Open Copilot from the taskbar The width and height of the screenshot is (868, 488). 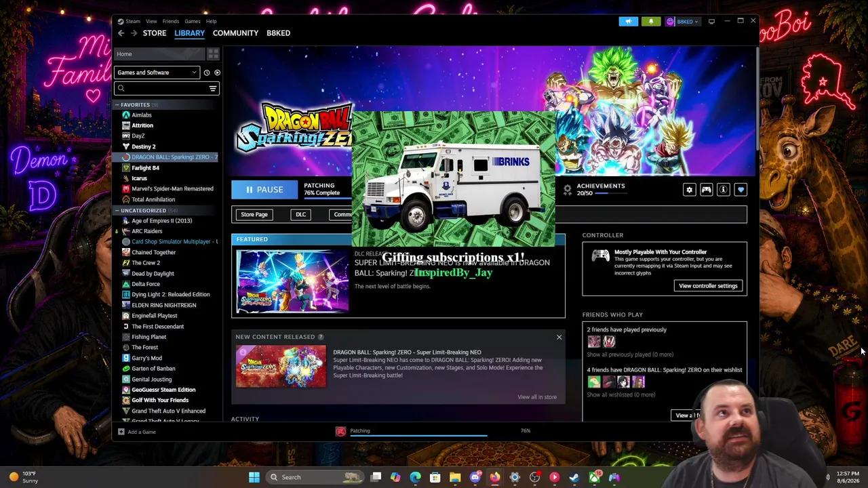pos(396,477)
